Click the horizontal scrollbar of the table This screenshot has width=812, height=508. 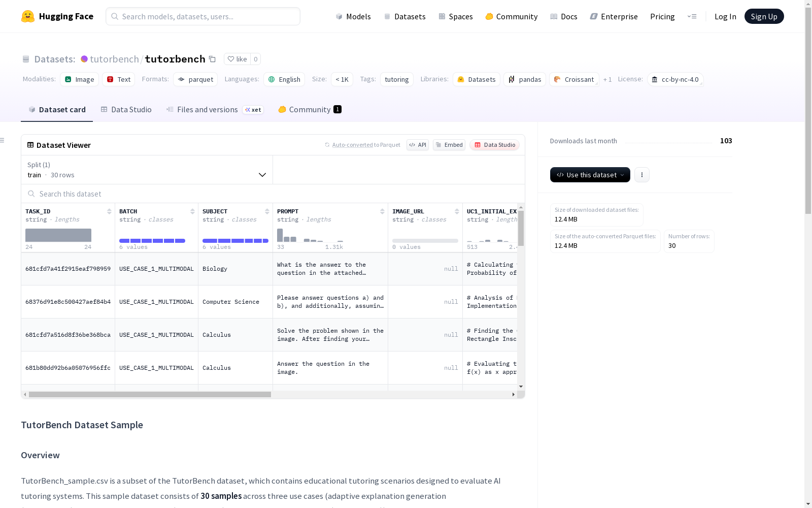point(150,394)
